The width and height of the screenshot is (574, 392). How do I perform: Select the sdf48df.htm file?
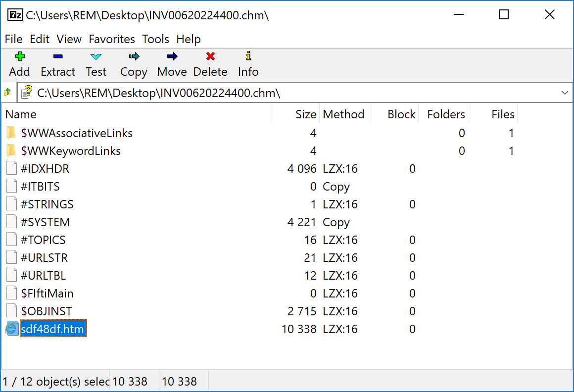click(53, 329)
